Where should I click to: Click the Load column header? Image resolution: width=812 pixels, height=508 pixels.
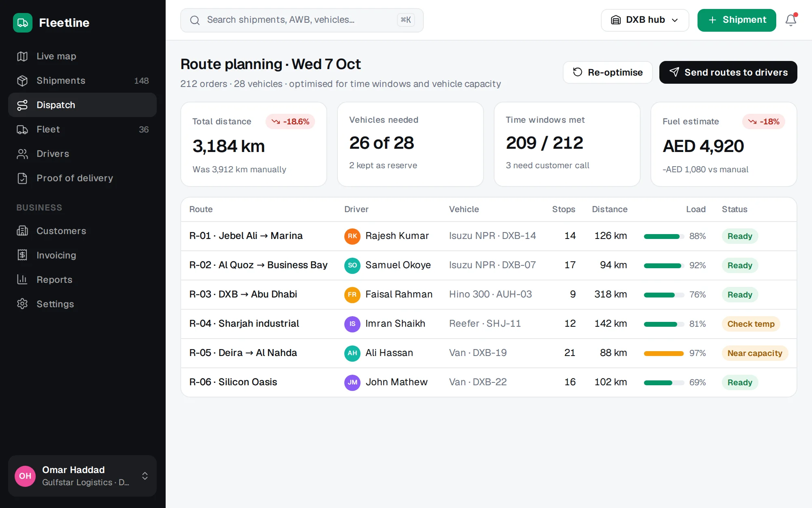695,209
